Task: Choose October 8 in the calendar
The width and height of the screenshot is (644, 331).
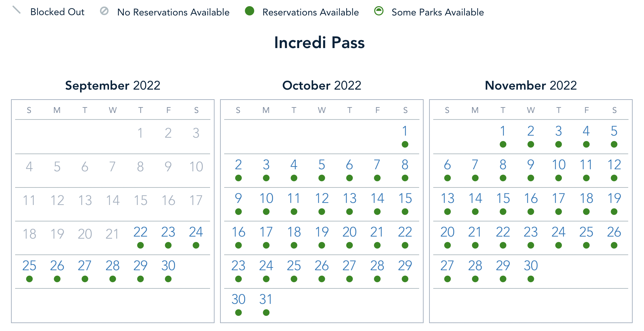Action: coord(405,165)
